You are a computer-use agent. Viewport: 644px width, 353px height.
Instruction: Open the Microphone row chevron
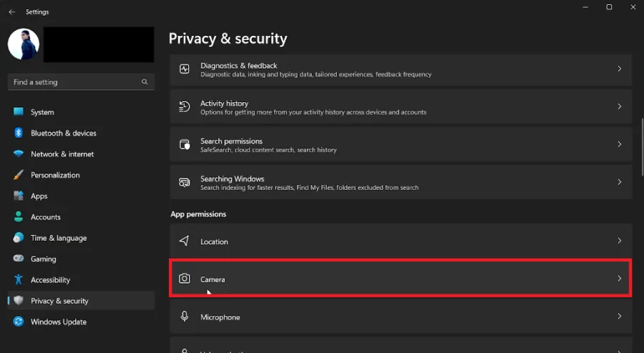point(620,316)
